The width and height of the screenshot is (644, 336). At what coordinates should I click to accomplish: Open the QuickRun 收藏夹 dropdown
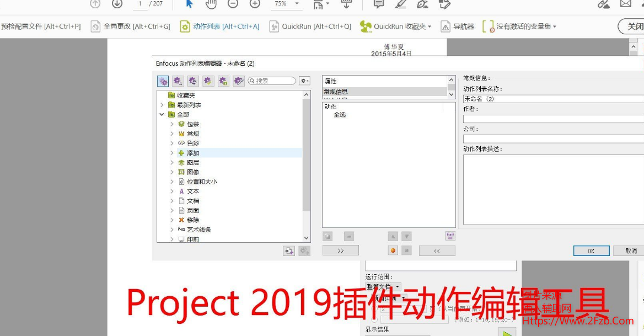click(x=395, y=26)
